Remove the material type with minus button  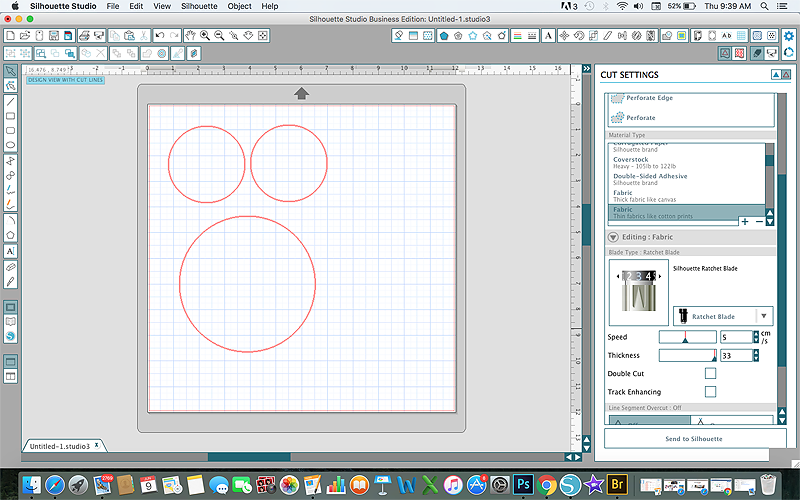click(759, 221)
